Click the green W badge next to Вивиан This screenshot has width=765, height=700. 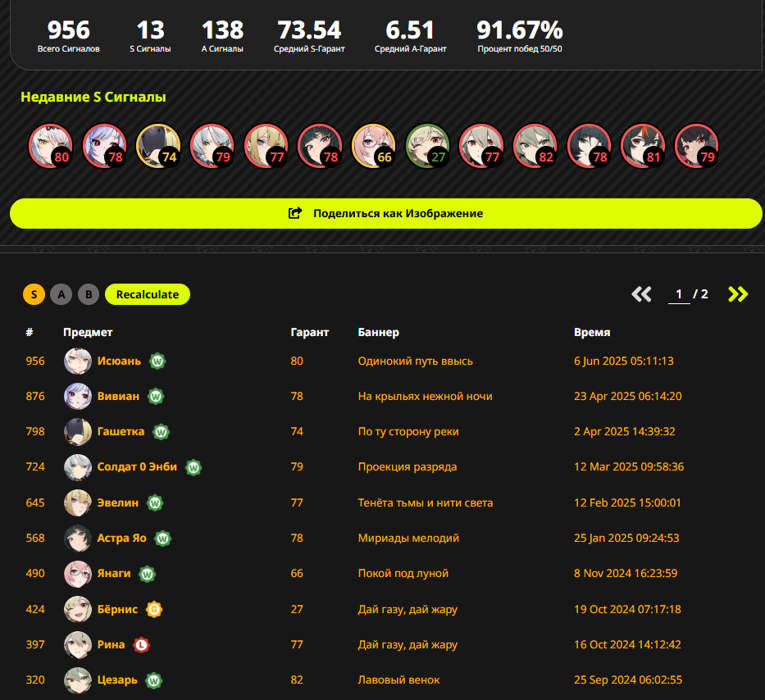click(156, 397)
